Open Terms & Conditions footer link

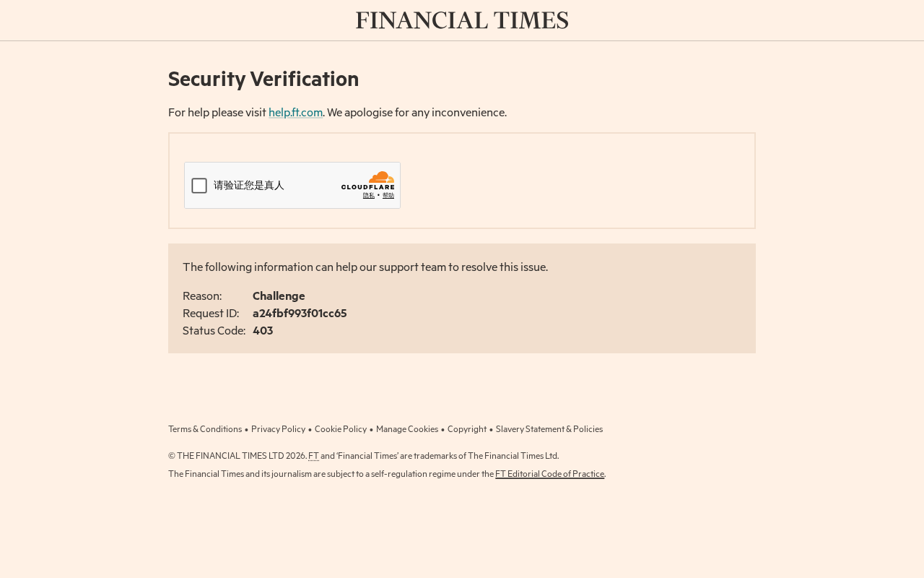coord(205,429)
